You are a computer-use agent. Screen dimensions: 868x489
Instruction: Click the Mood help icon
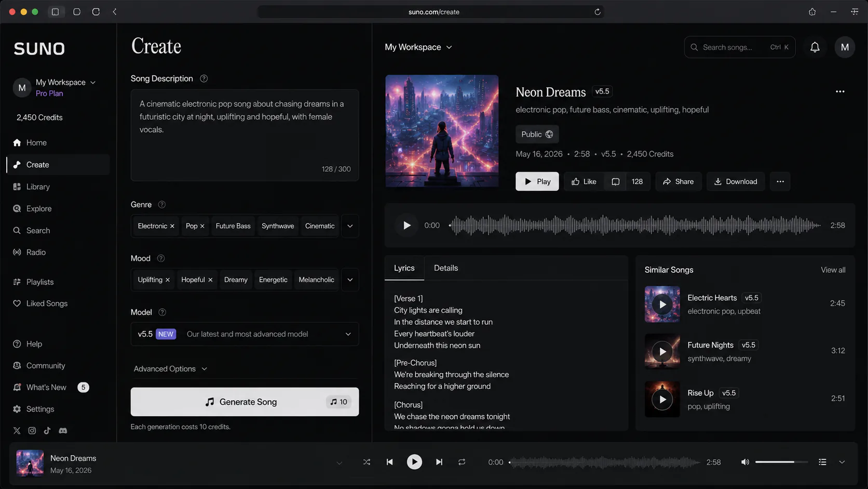tap(161, 258)
